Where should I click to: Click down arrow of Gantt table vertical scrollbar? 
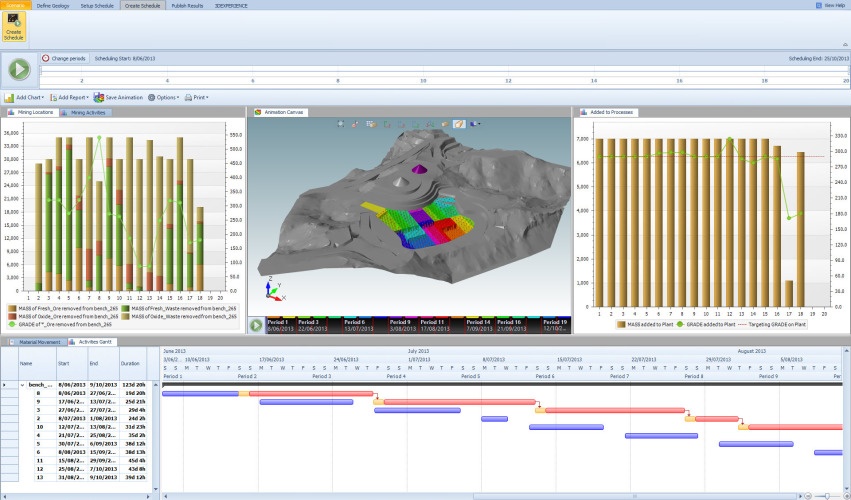156,489
